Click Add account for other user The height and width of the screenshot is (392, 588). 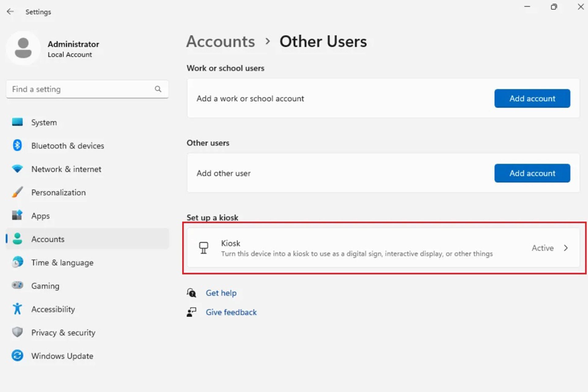532,173
